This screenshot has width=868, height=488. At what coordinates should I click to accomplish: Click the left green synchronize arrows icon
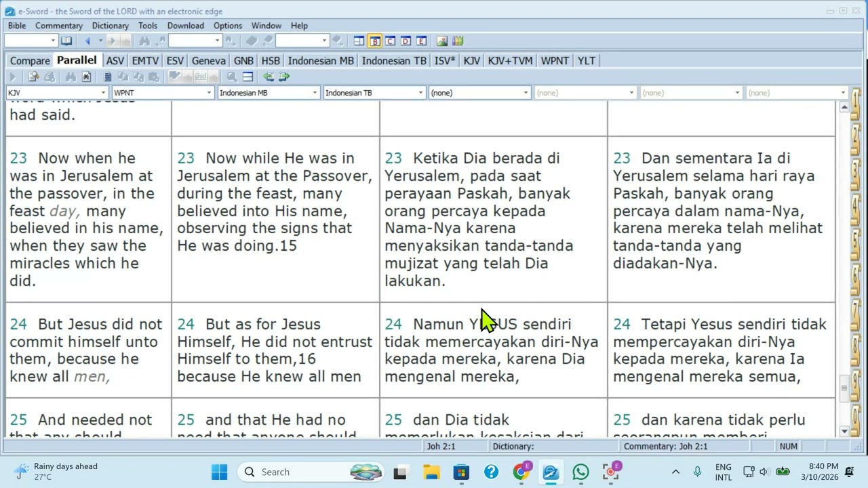point(269,77)
